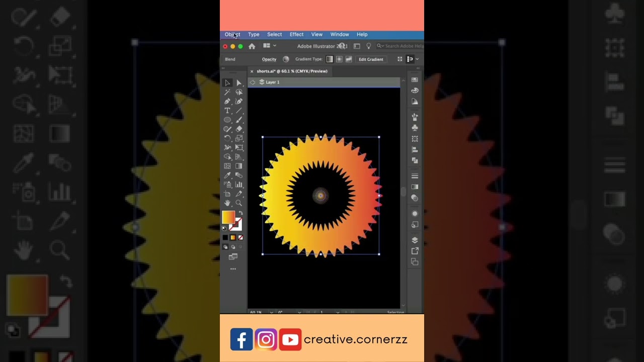644x362 pixels.
Task: Pick the Lasso tool
Action: 239,92
